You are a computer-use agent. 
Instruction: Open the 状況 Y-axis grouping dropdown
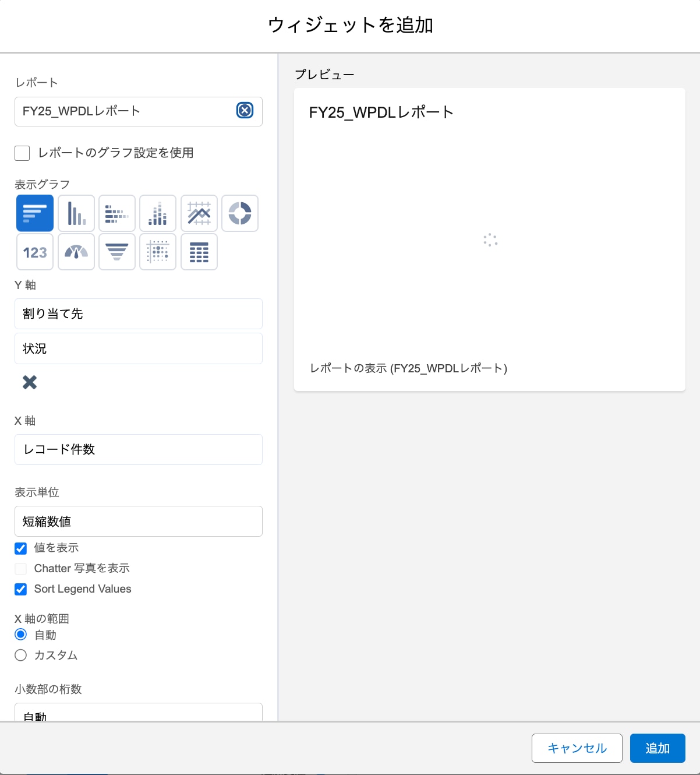[139, 348]
